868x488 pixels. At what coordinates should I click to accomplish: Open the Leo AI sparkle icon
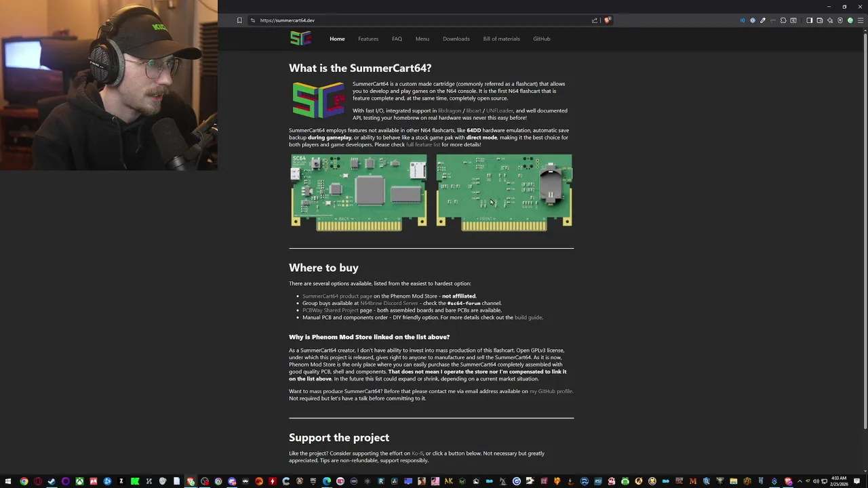(830, 20)
